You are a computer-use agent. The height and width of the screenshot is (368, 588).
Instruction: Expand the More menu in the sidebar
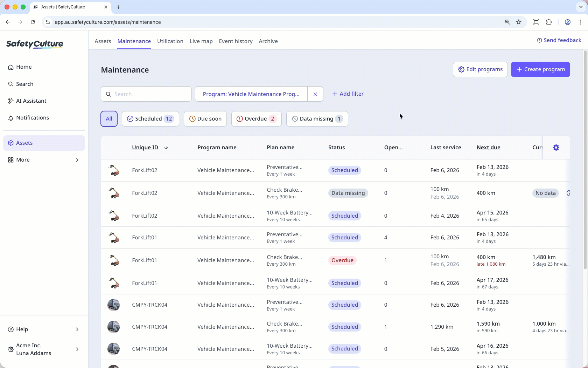[44, 160]
